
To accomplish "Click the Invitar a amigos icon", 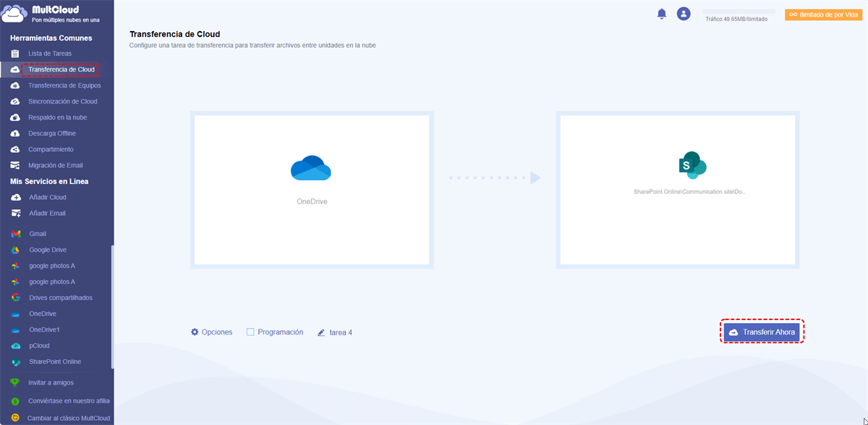I will click(15, 382).
